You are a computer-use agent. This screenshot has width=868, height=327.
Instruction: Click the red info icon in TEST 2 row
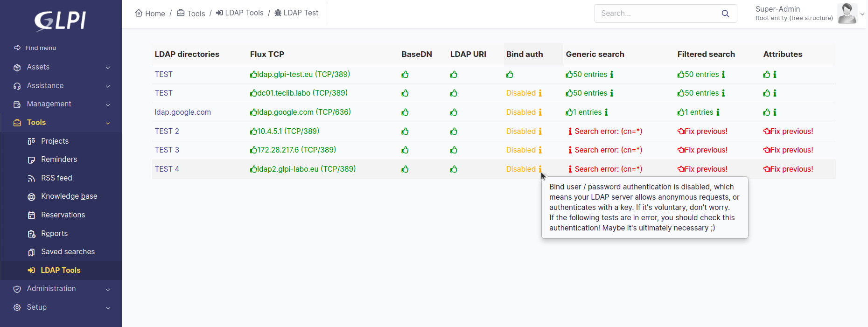570,132
